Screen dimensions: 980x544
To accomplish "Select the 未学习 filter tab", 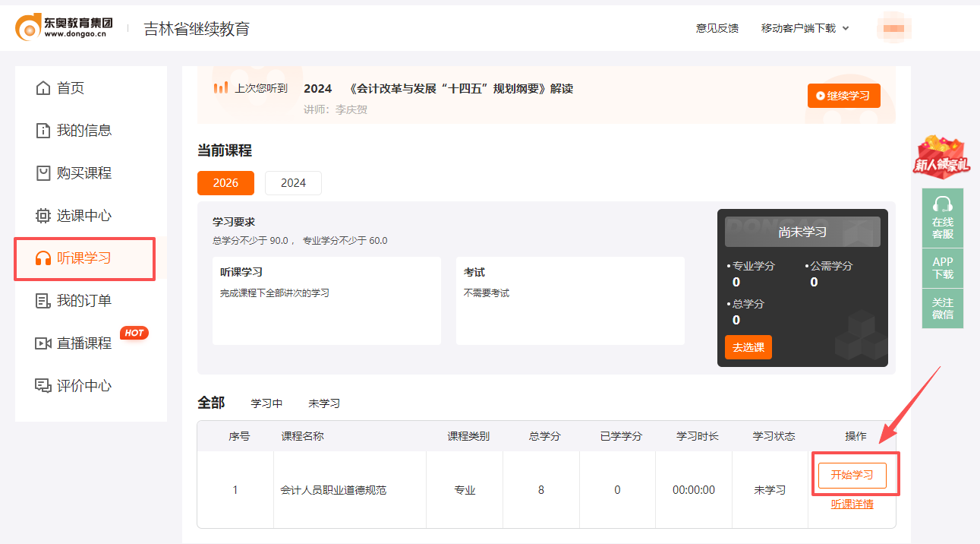I will click(x=324, y=403).
